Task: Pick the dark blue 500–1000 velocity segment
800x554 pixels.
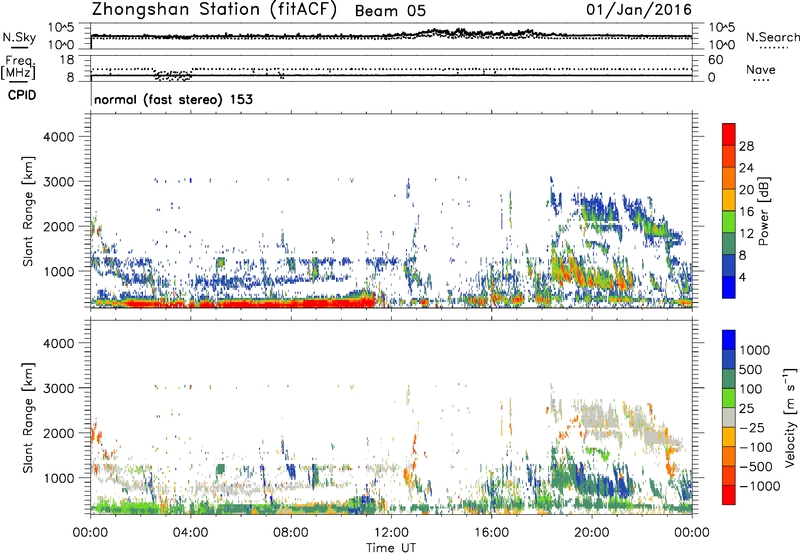Action: tap(729, 360)
